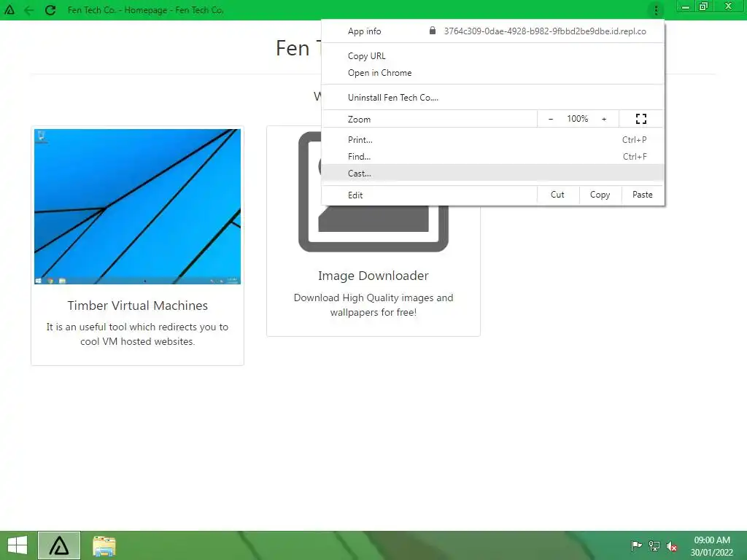Click the Download High Quality images description

pyautogui.click(x=373, y=305)
